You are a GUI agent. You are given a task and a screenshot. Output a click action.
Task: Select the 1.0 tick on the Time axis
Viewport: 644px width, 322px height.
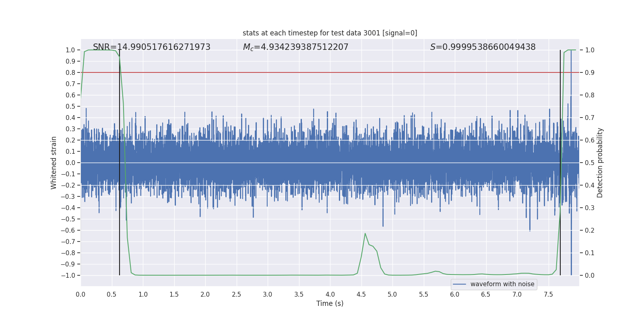click(143, 294)
